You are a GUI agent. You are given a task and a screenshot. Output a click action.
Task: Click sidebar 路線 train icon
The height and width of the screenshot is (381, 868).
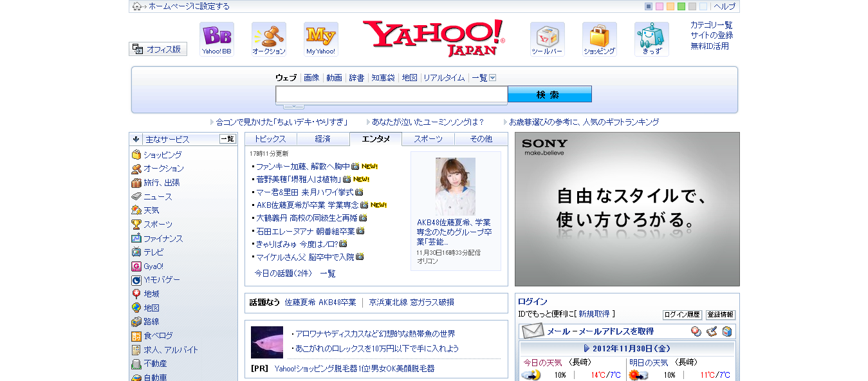point(136,322)
